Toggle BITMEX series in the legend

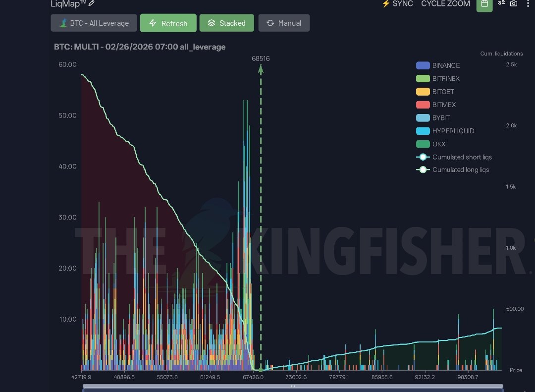click(436, 105)
